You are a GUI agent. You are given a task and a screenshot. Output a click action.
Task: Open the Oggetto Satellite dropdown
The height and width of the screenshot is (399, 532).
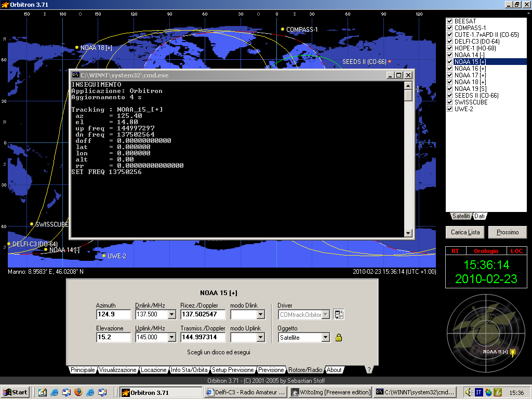pos(325,337)
